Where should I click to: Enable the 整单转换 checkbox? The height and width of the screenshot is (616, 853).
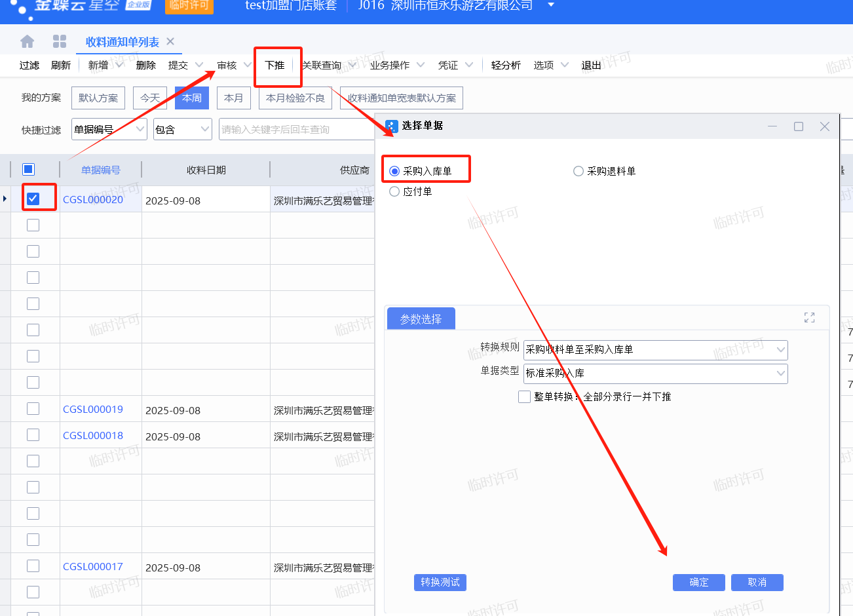(524, 396)
